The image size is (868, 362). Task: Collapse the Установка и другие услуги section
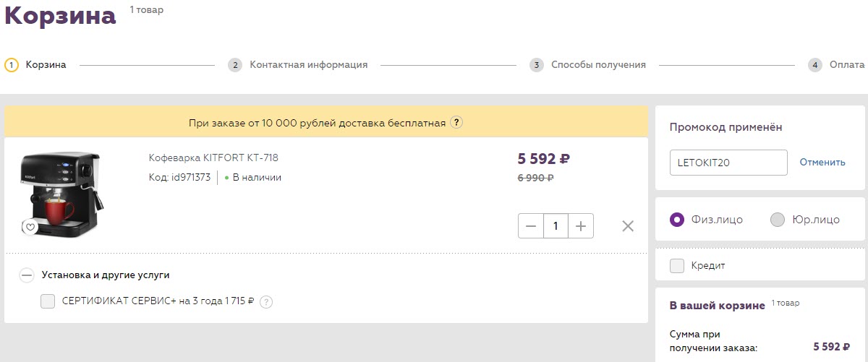[27, 275]
